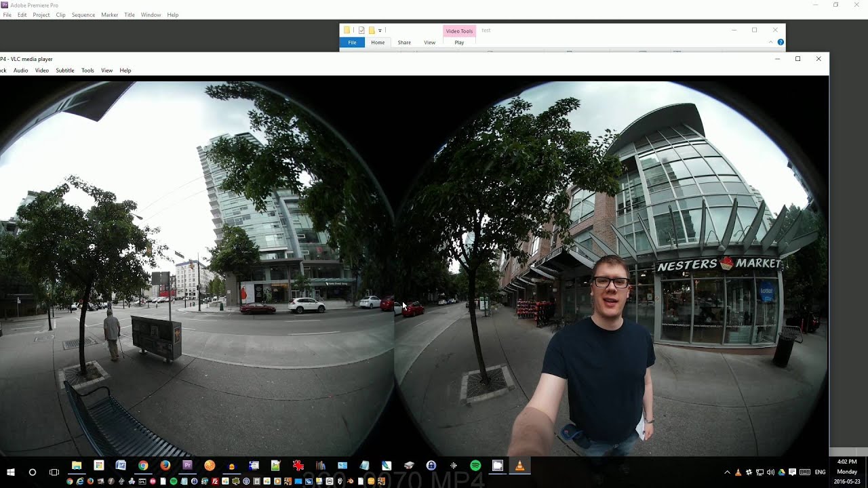The image size is (868, 488).
Task: Launch Firefox from the taskbar
Action: pos(165,466)
